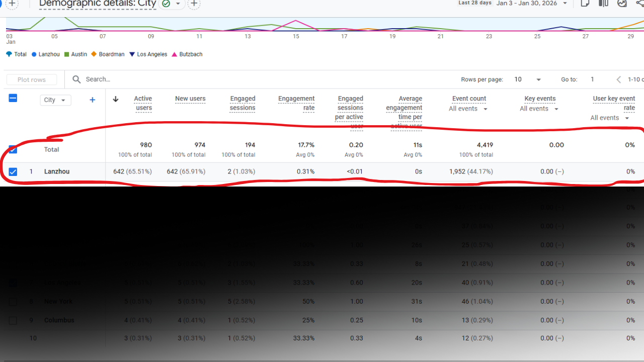
Task: Open All events dropdown under Event count
Action: point(468,109)
